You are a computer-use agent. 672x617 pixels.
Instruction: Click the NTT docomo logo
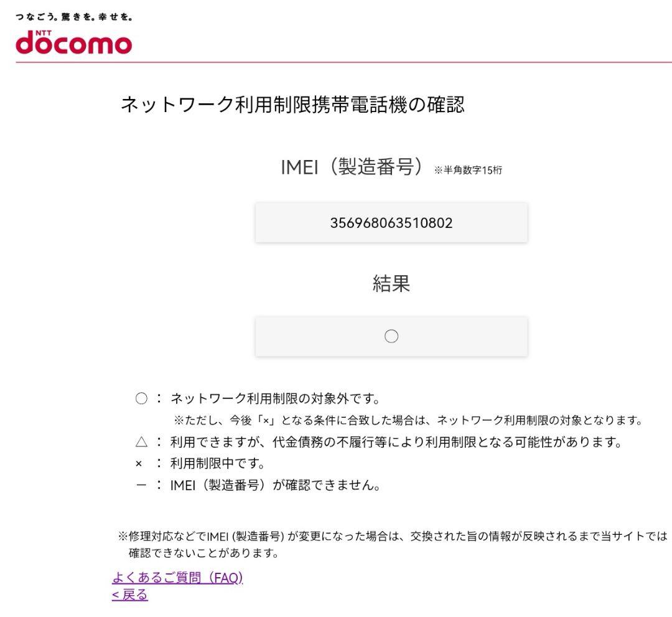pyautogui.click(x=73, y=42)
